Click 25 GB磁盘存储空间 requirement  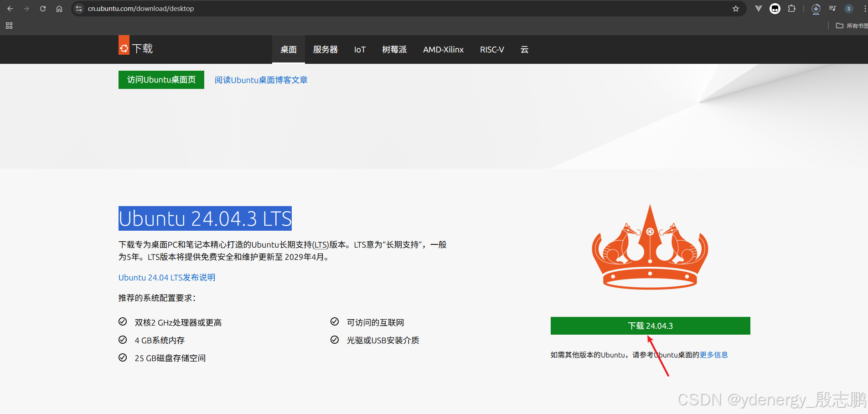(170, 358)
